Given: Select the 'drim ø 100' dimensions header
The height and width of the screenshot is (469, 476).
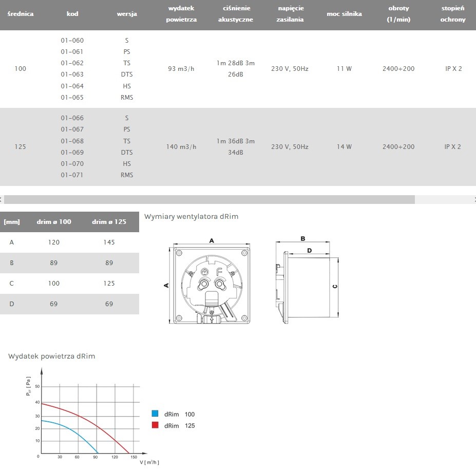Looking at the screenshot, I should point(54,222).
